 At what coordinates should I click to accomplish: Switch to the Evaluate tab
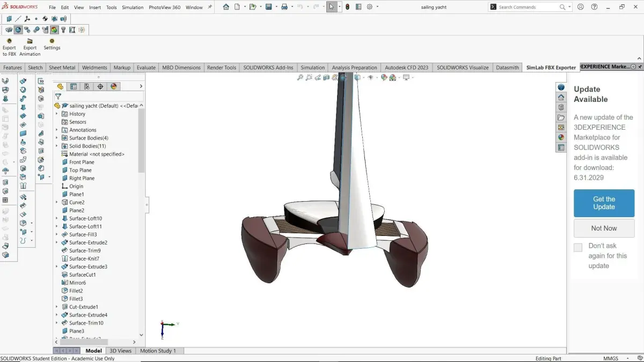(146, 68)
